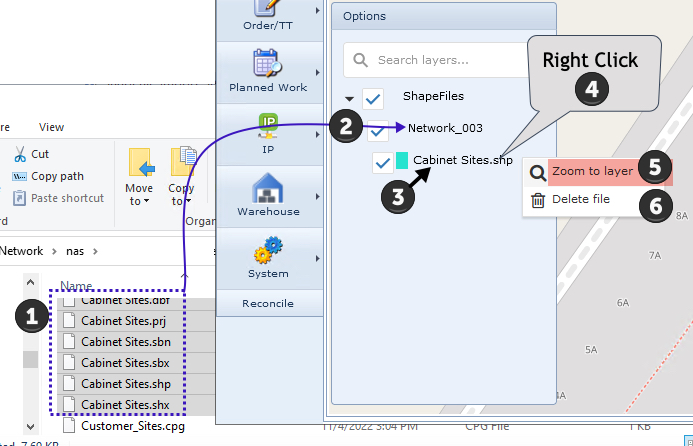
Task: Open the Warehouse module icon
Action: 268,186
